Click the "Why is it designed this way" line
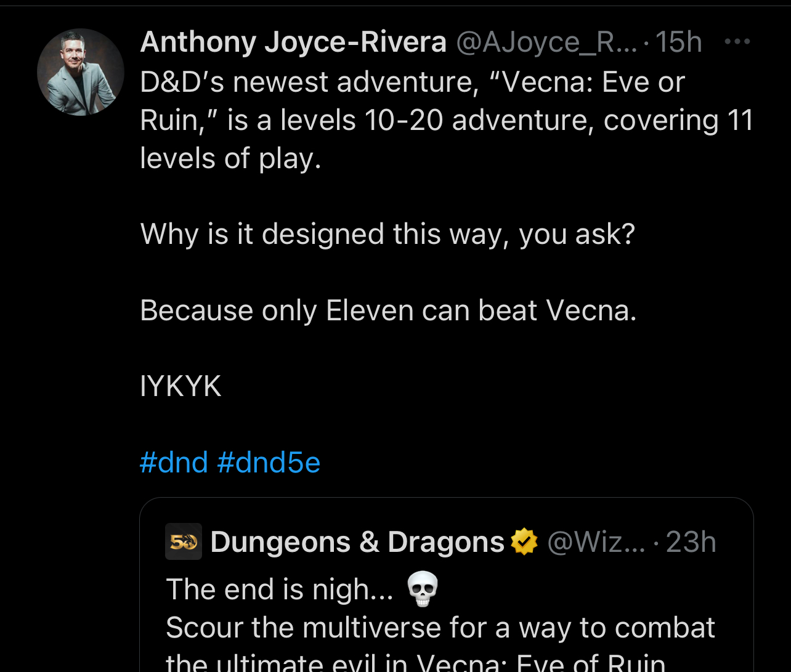Viewport: 791px width, 672px height. coord(387,234)
